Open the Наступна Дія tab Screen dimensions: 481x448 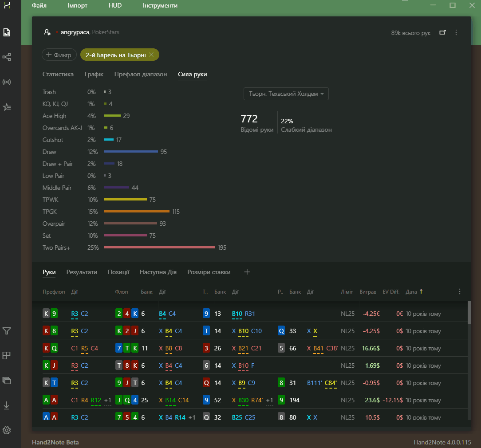(x=158, y=272)
